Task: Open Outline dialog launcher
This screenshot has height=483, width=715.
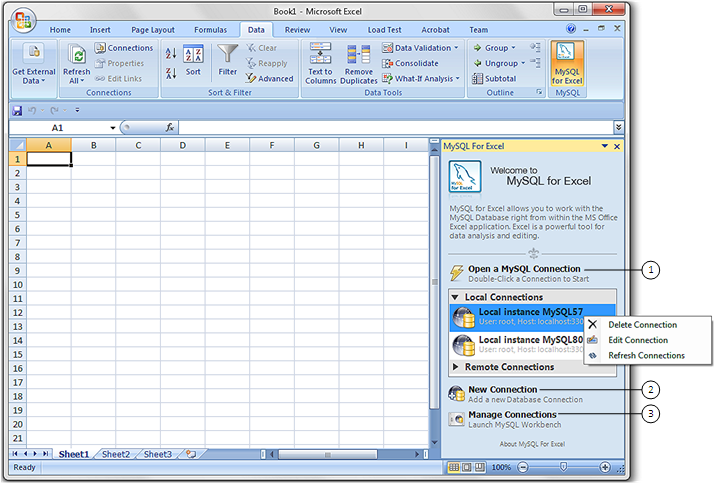Action: coord(539,92)
